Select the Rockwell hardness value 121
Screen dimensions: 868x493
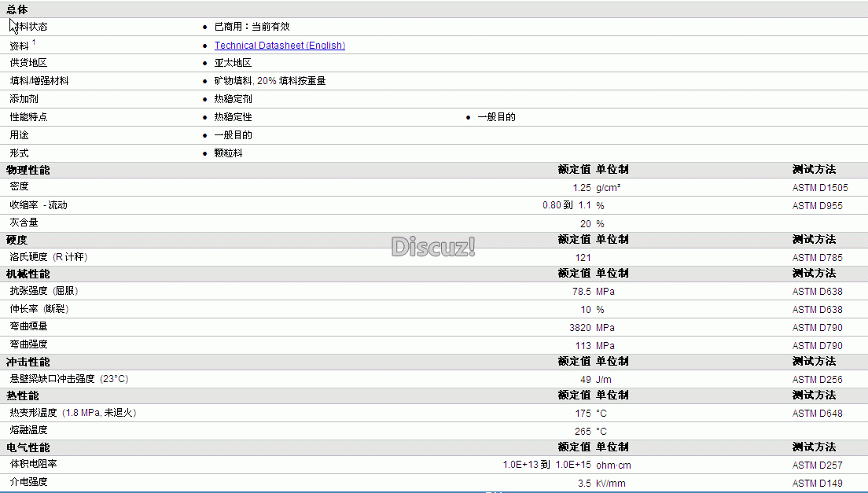point(583,258)
